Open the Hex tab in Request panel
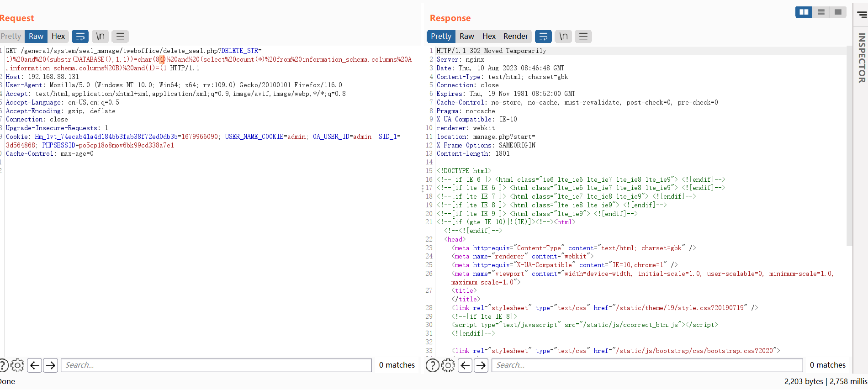Viewport: 868px width, 390px height. 58,36
